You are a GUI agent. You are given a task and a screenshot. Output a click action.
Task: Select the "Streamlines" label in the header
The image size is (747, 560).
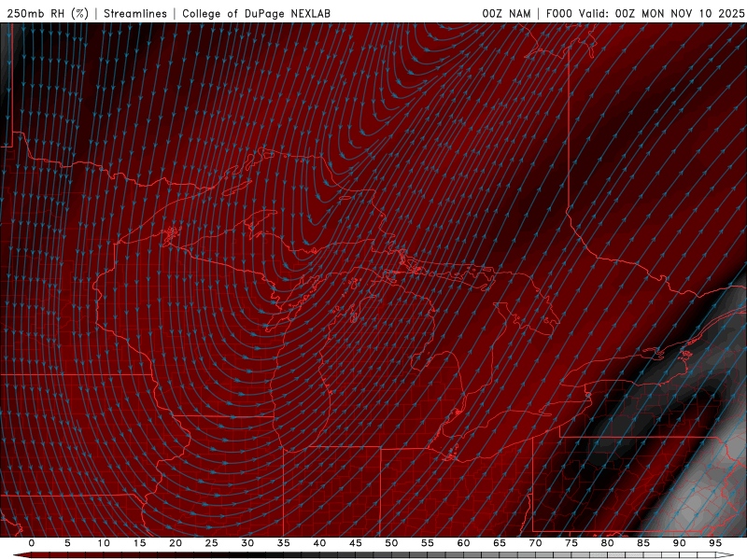[135, 13]
